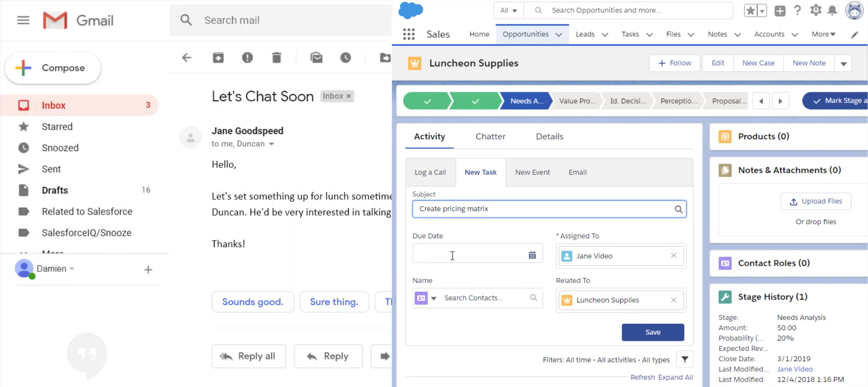Open Salesforce Help question mark
868x387 pixels.
pyautogui.click(x=797, y=10)
